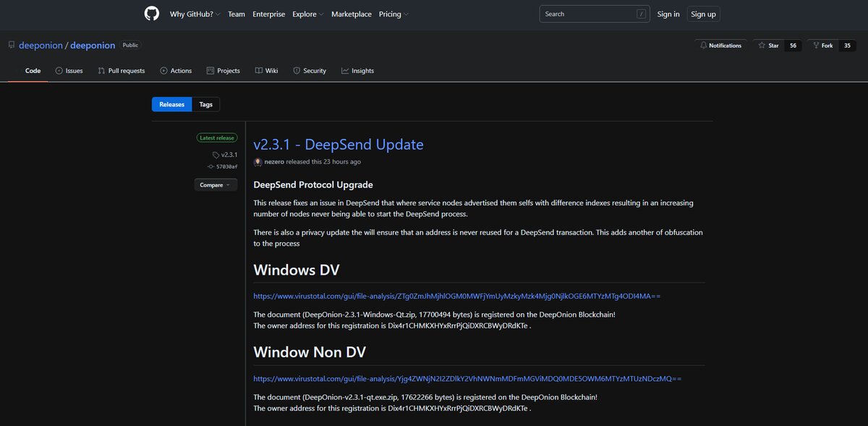Star the deeponion repository
This screenshot has width=868, height=426.
768,46
